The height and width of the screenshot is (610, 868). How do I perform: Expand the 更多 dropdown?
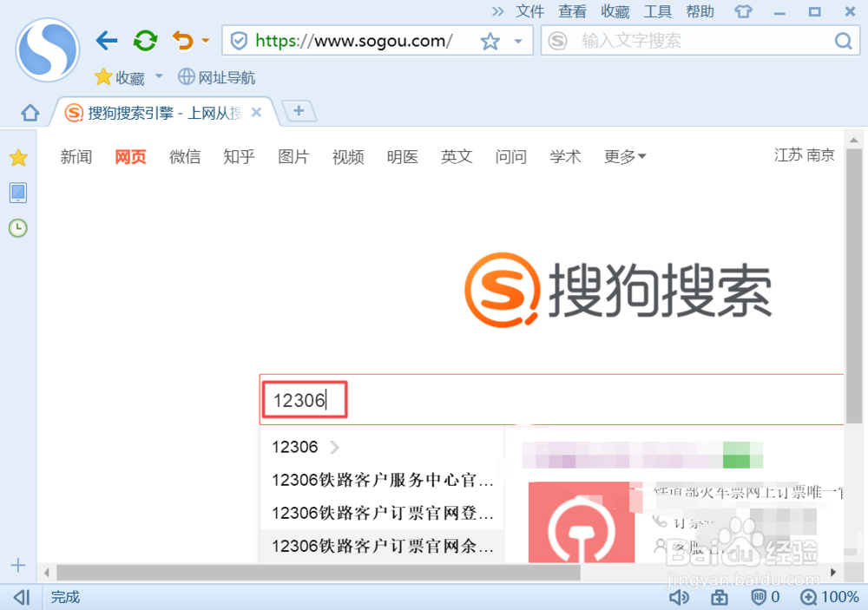(625, 157)
